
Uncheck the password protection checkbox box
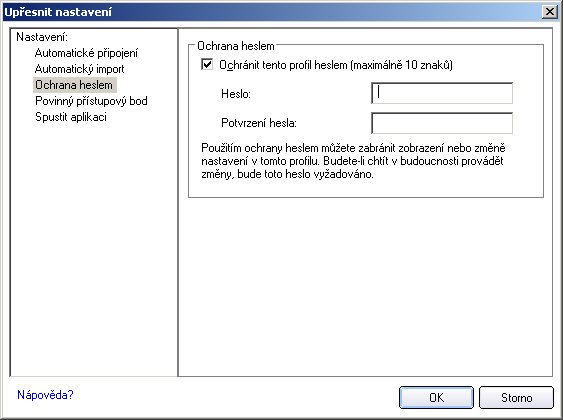207,65
